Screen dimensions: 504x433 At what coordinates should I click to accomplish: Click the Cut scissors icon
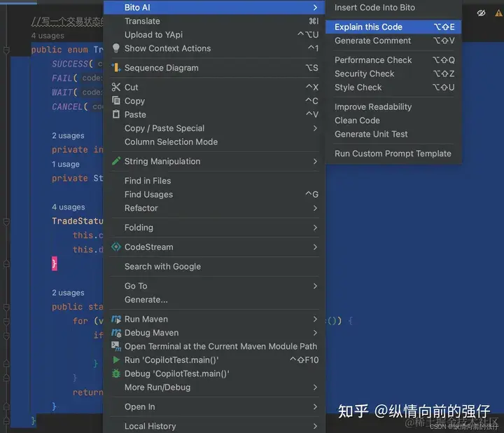tap(116, 87)
